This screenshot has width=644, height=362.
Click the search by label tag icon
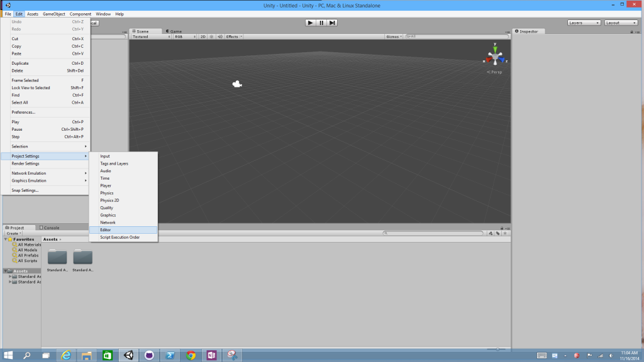[498, 233]
